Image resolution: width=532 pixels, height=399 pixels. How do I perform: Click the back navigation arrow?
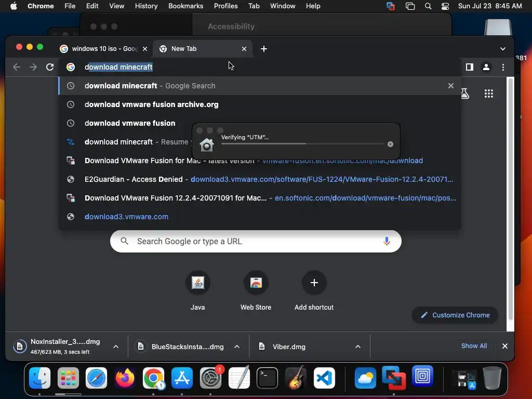tap(16, 67)
